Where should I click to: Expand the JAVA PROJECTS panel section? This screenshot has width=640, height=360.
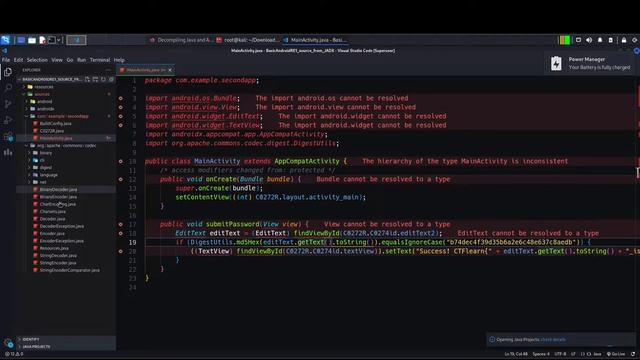click(x=66, y=347)
